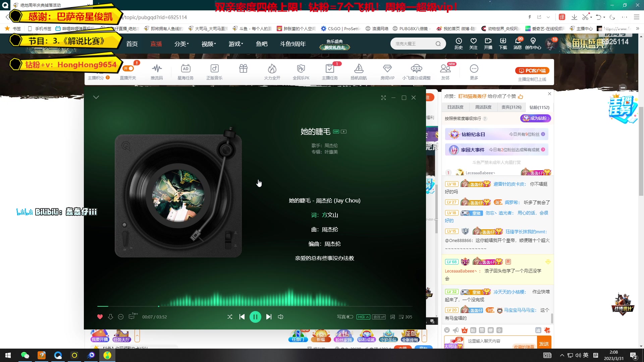Open the 家园大事件 banner

click(x=497, y=150)
